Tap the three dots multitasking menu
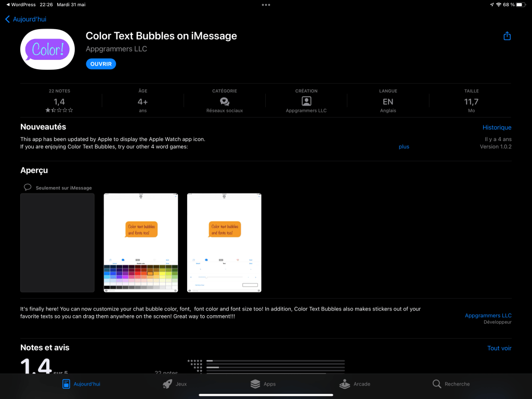Viewport: 532px width, 399px height. [x=266, y=5]
